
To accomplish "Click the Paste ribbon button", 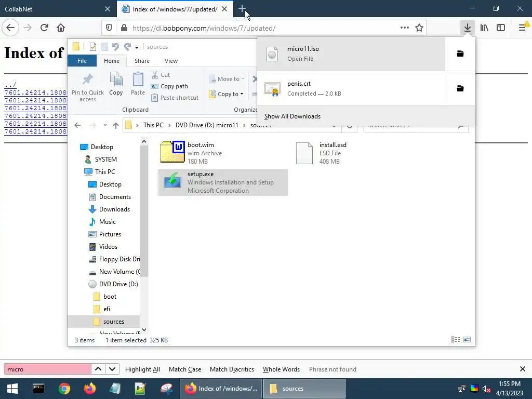I will (x=138, y=84).
